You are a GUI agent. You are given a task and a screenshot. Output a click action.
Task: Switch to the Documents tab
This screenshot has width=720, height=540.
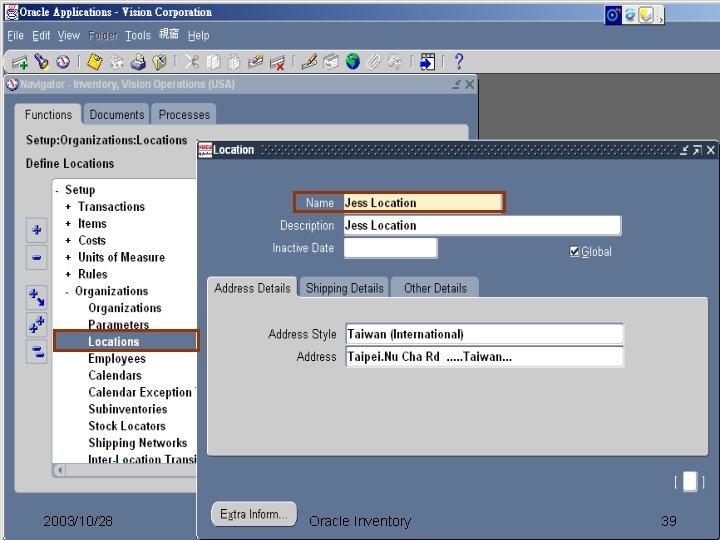117,114
